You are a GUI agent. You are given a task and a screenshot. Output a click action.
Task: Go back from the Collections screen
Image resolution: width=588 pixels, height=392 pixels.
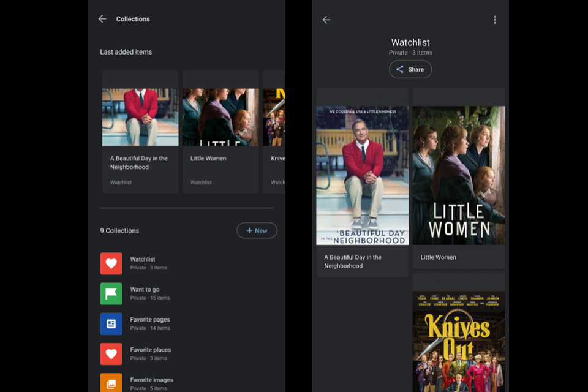(x=102, y=19)
